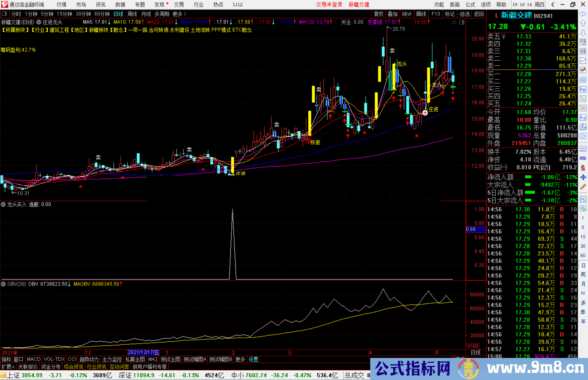Image resolution: width=588 pixels, height=380 pixels.
Task: Open the F12 sidebar icon
Action: 583,118
